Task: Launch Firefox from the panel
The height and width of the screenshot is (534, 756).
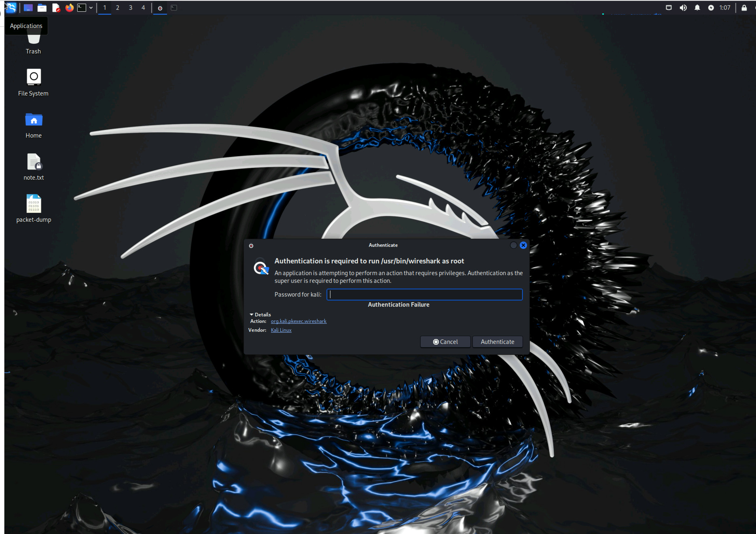Action: click(x=69, y=8)
